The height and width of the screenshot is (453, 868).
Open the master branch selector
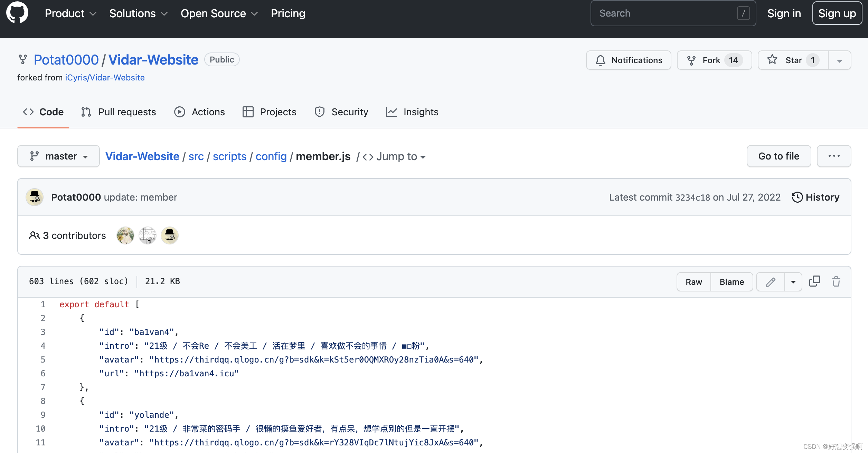click(x=58, y=156)
